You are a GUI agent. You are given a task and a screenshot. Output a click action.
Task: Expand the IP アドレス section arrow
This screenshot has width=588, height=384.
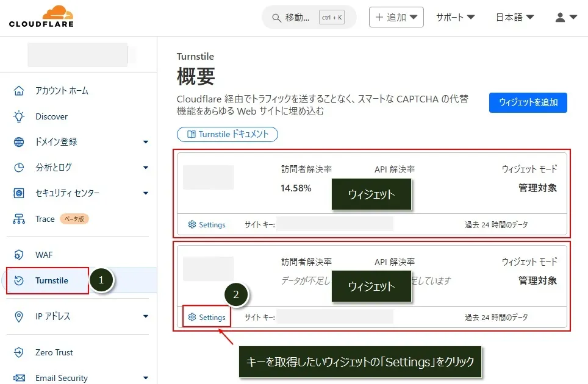click(146, 316)
